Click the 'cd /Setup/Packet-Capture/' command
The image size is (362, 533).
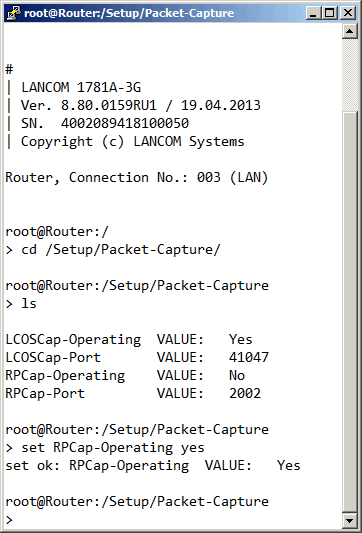[121, 250]
